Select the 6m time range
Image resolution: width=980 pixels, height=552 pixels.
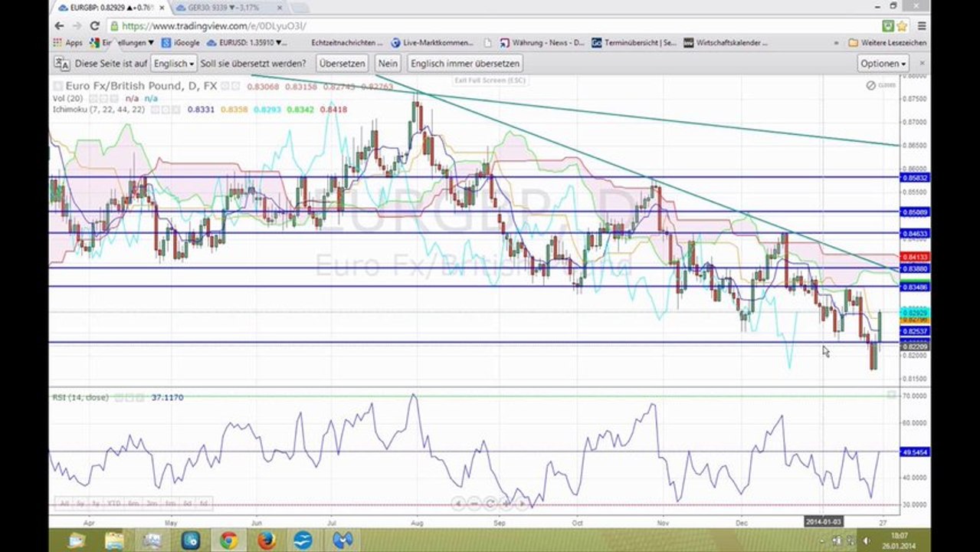[133, 504]
